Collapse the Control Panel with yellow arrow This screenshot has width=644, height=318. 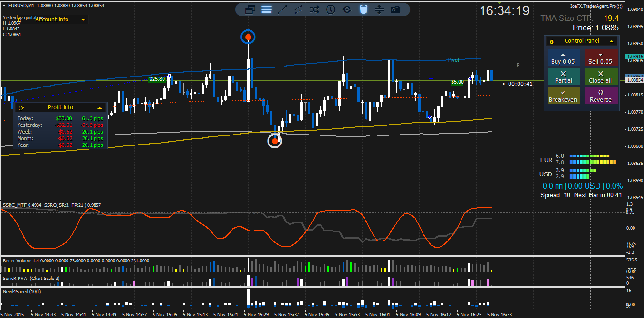coord(611,41)
